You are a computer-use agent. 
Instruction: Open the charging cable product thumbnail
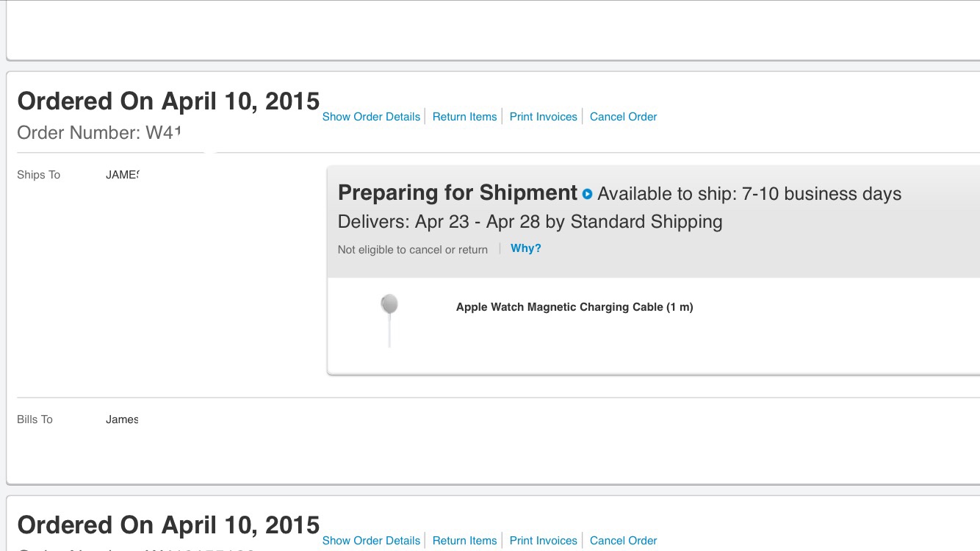389,320
